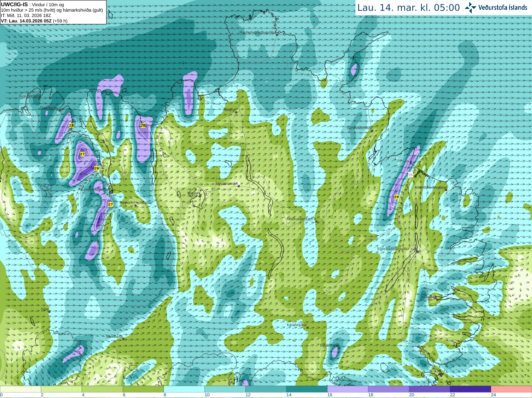Pick the 20–22 m/s violet legend swatch

point(430,389)
